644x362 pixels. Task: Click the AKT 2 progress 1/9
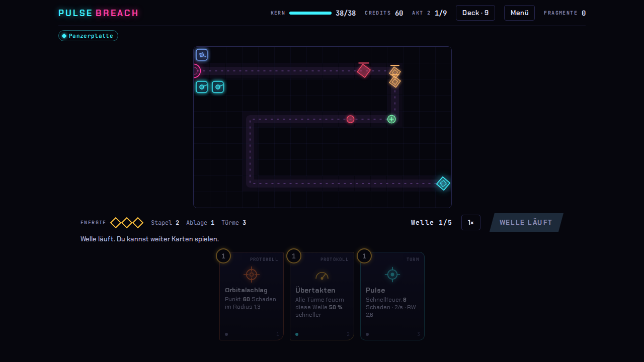coord(429,13)
